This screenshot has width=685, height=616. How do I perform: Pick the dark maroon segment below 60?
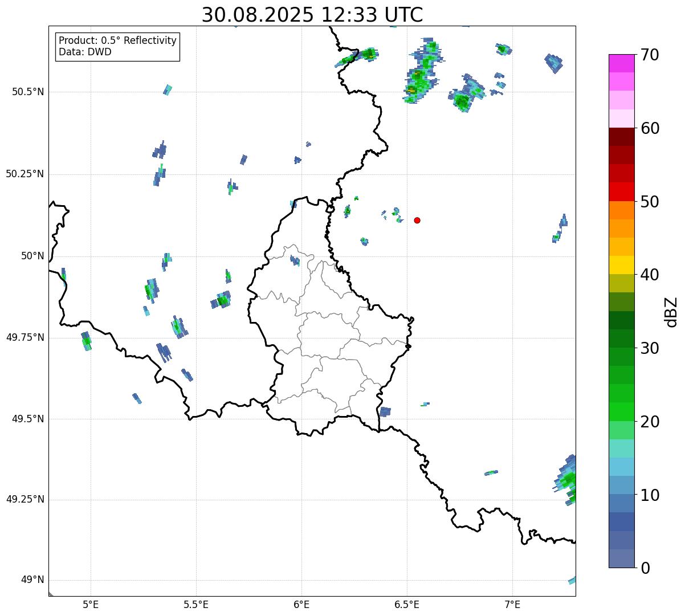tap(621, 137)
